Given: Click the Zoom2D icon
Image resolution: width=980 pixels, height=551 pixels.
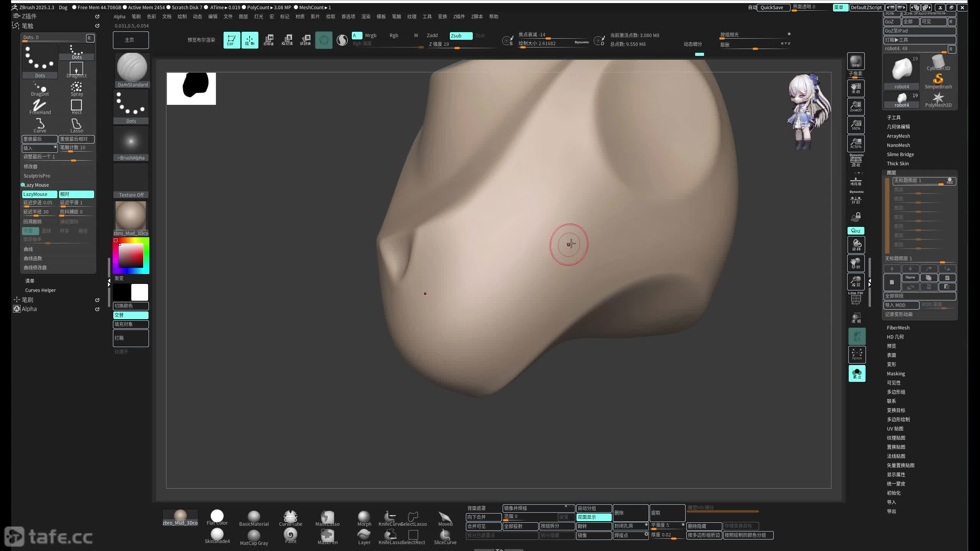Looking at the screenshot, I should coord(856,106).
